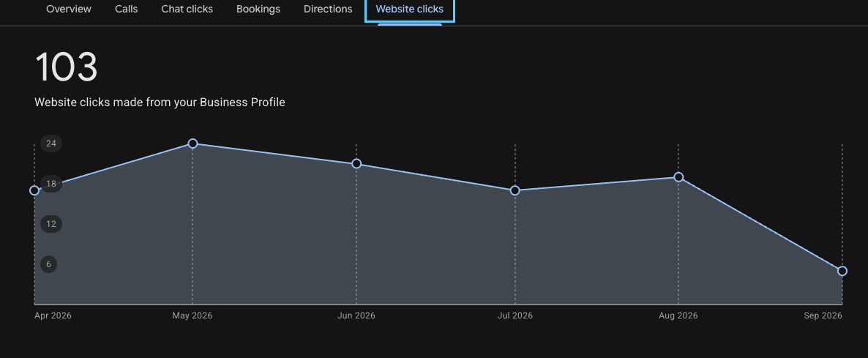Click the Jul 2026 data point
Viewport: 868px width, 358px height.
click(515, 190)
